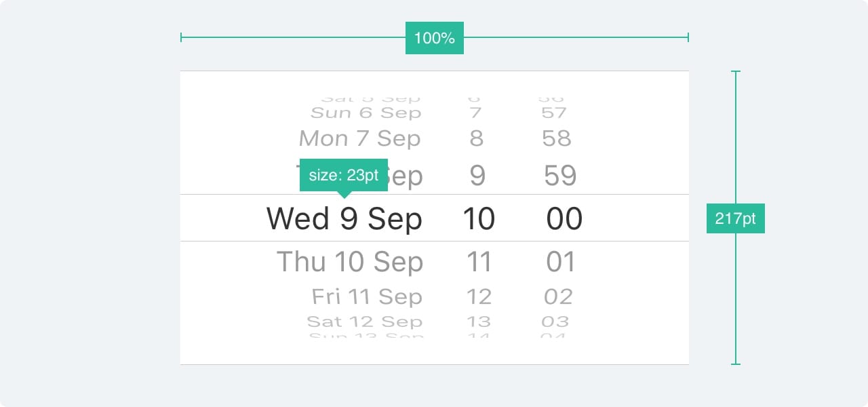Select minute 59 above the selected row
This screenshot has width=868, height=407.
click(560, 176)
